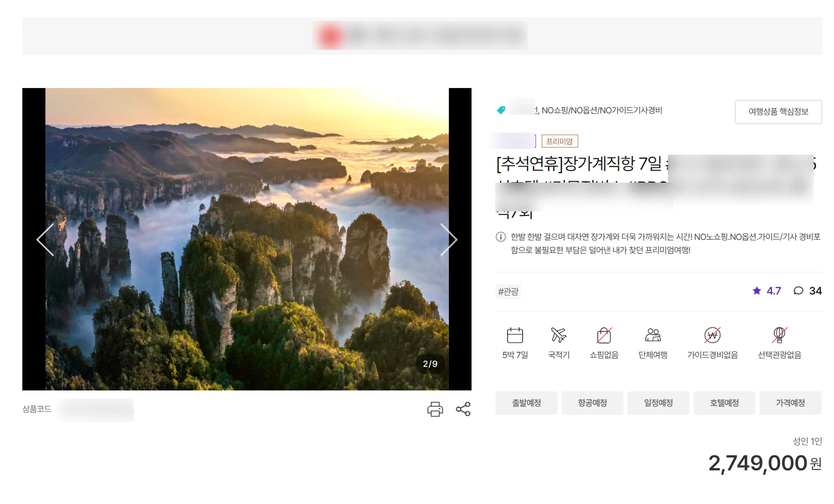Click the info icon beside the description
834x504 pixels.
point(501,237)
